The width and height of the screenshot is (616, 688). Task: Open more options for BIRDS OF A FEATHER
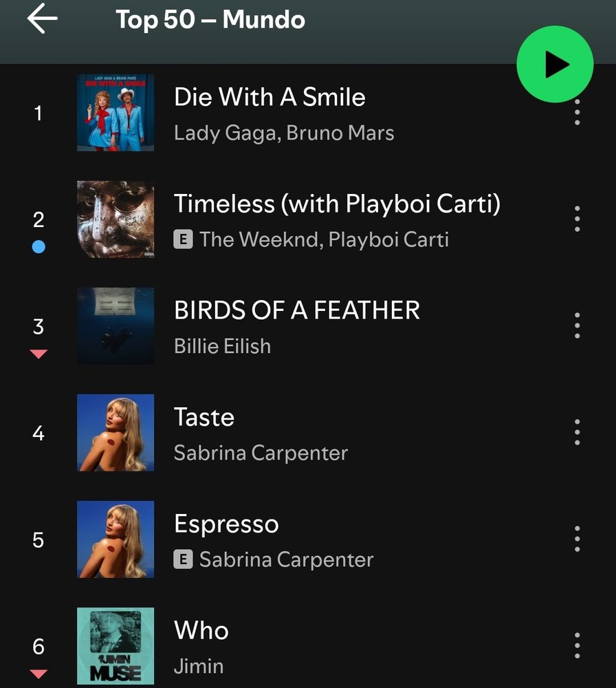(577, 325)
